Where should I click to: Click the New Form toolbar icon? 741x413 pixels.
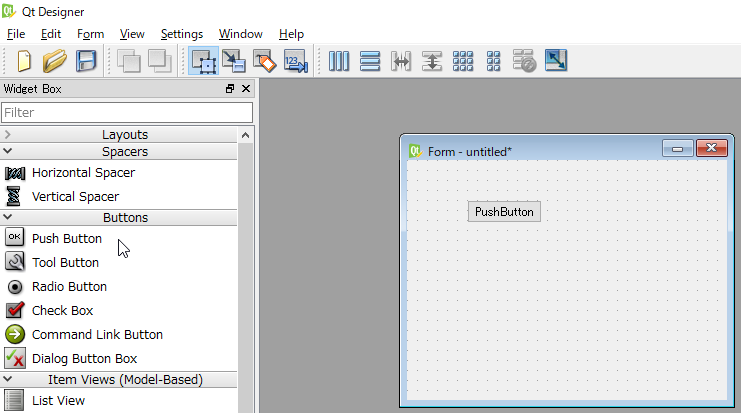pyautogui.click(x=23, y=61)
